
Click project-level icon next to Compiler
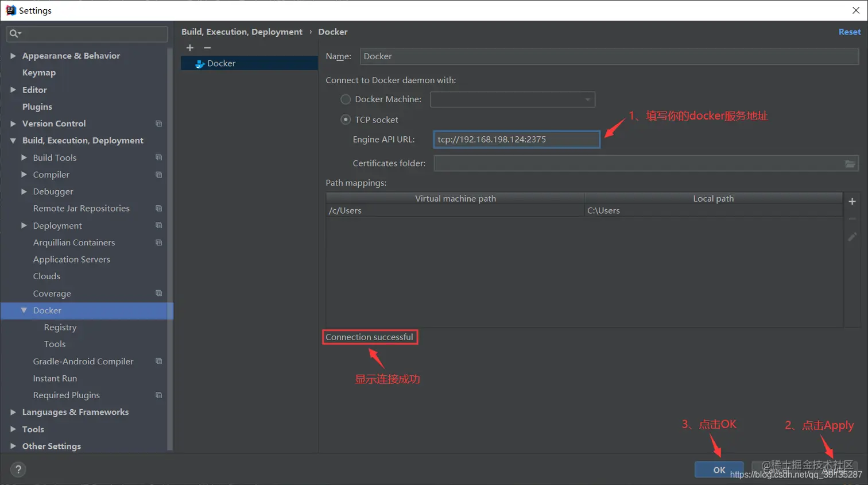pos(158,175)
